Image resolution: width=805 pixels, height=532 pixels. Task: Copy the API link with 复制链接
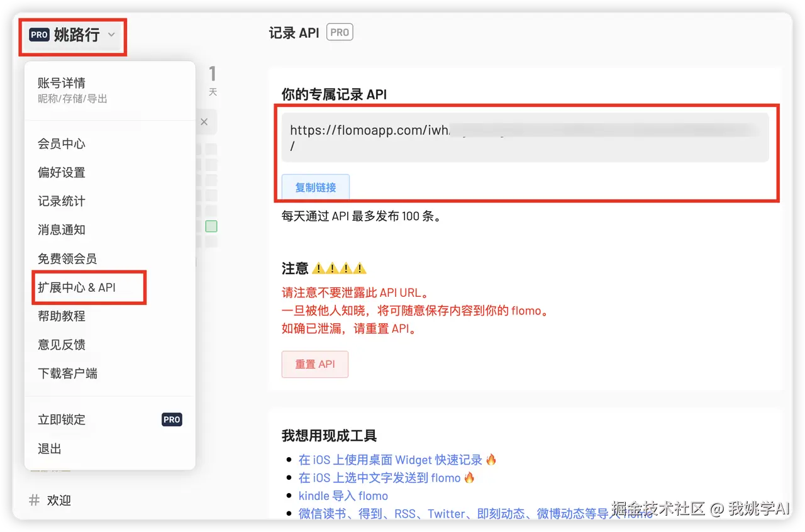316,187
